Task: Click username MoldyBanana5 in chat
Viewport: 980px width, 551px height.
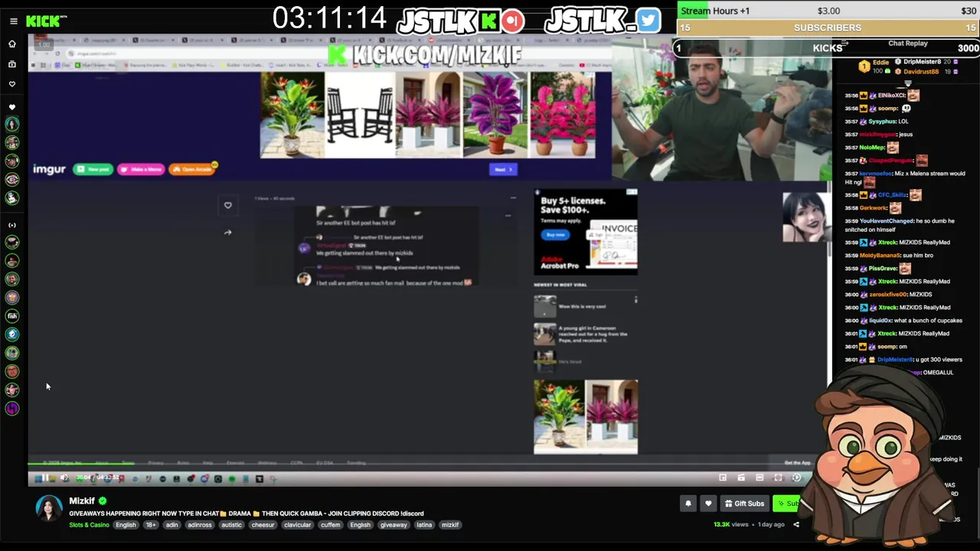Action: [x=880, y=255]
